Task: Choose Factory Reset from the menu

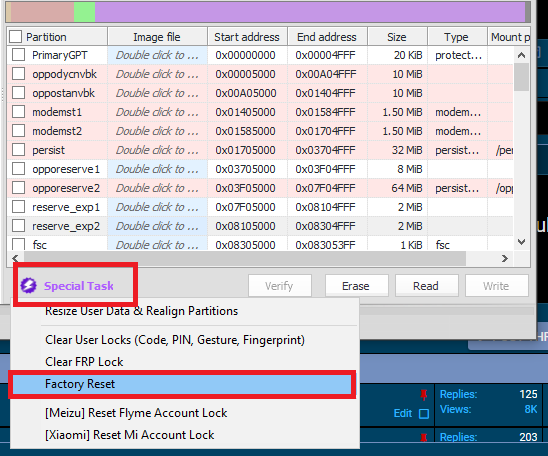Action: pyautogui.click(x=182, y=384)
